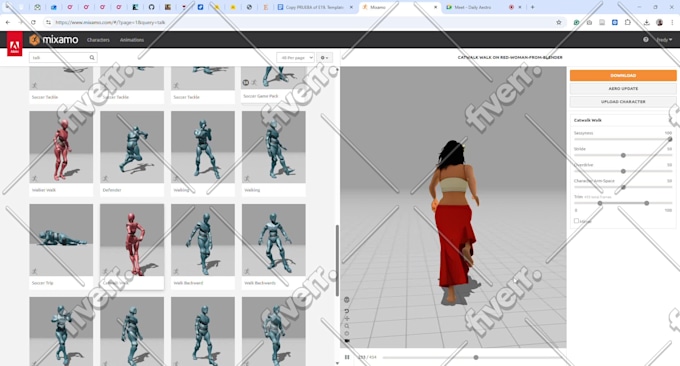Open the Chrome three-dot menu
The image size is (680, 366).
tap(672, 22)
